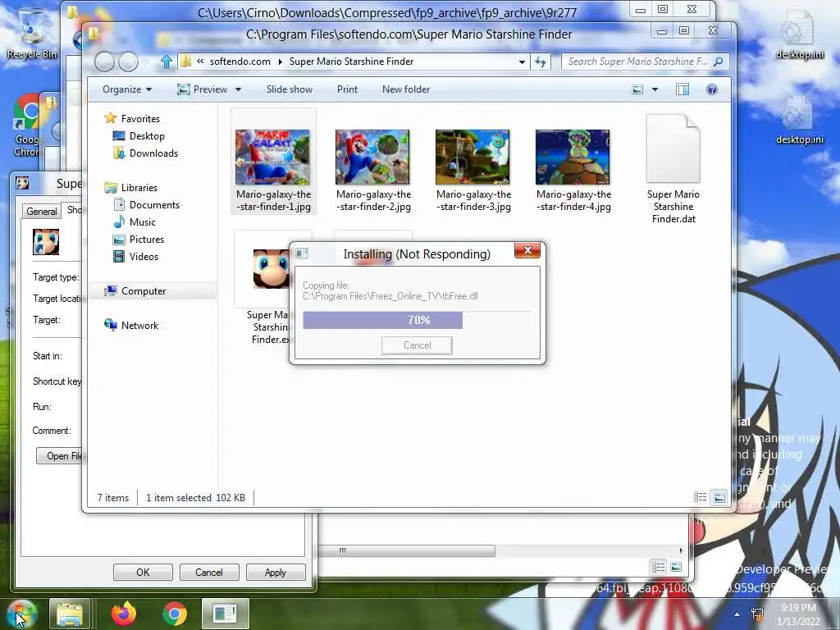
Task: Click the search magnifier icon
Action: point(719,62)
